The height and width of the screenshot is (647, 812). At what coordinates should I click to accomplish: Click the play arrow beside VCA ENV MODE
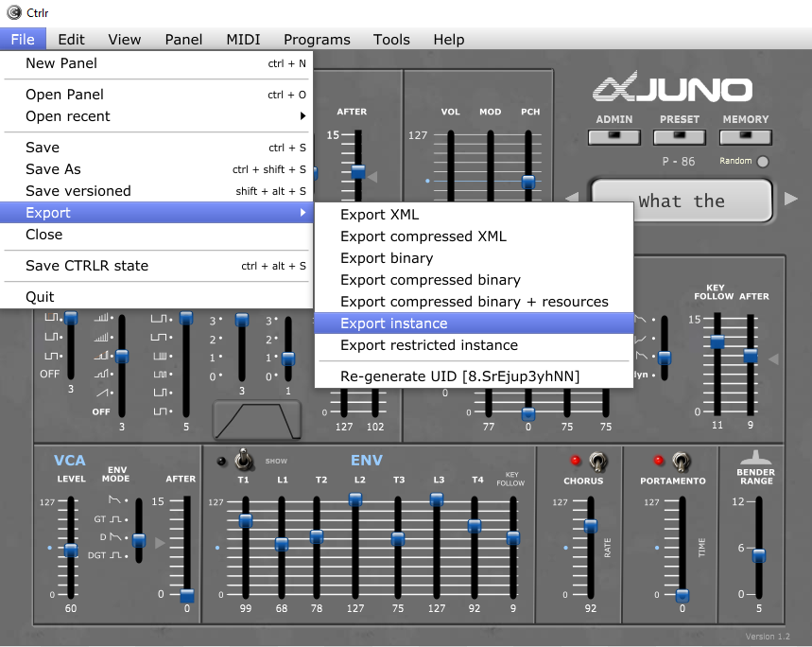160,542
